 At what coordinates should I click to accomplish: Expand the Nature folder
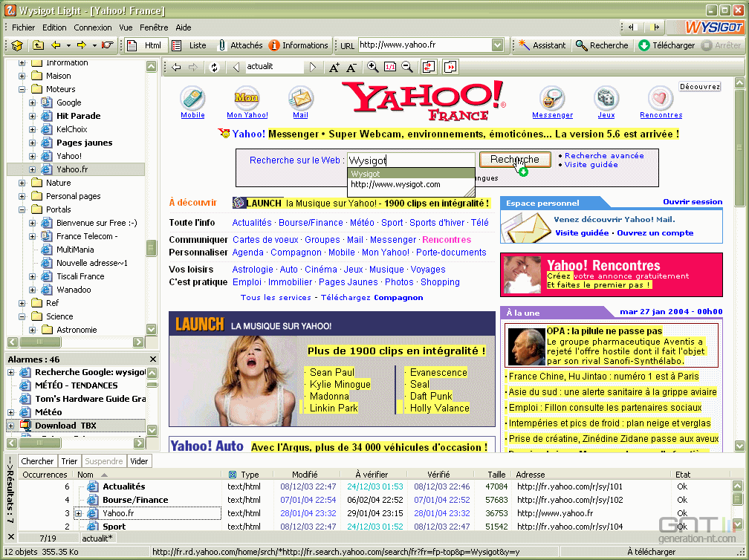(22, 183)
